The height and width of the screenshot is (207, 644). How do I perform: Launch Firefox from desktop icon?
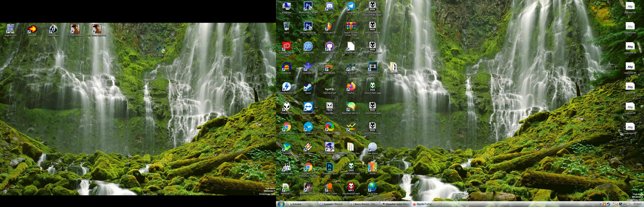point(351,88)
